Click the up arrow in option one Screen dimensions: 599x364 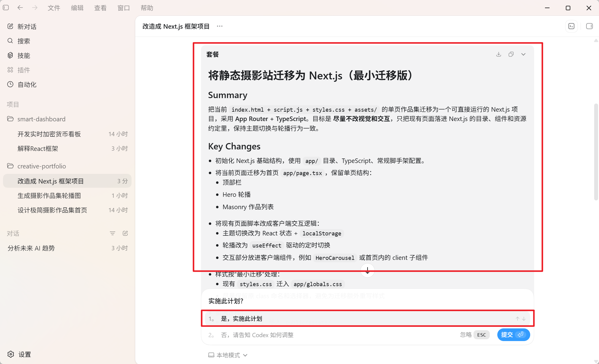[x=517, y=319]
